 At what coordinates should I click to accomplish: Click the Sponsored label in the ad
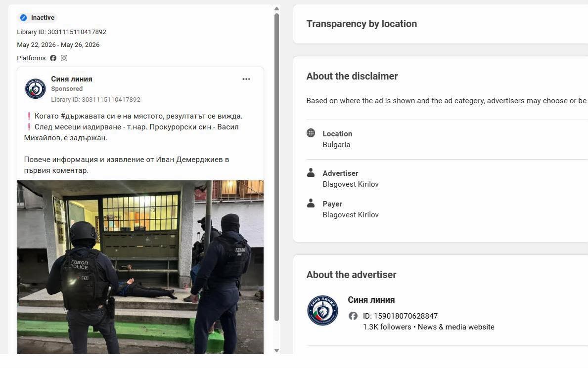[x=67, y=89]
